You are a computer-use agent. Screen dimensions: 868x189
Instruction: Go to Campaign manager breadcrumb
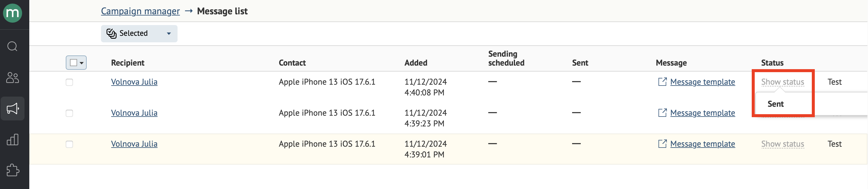140,11
